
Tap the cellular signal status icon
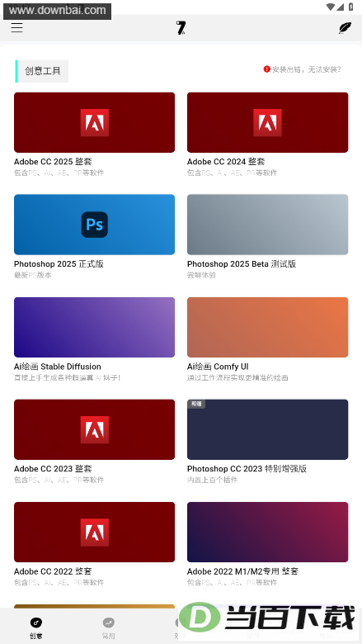click(341, 7)
